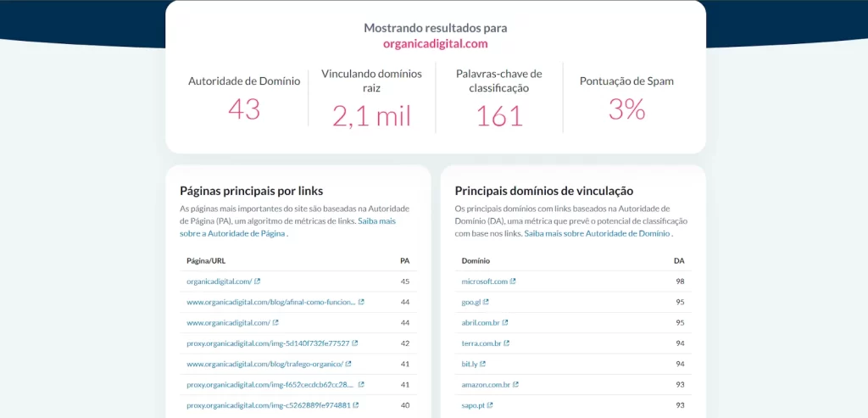Open external icon beside bit.ly
Viewport: 868px width, 418px height.
482,364
